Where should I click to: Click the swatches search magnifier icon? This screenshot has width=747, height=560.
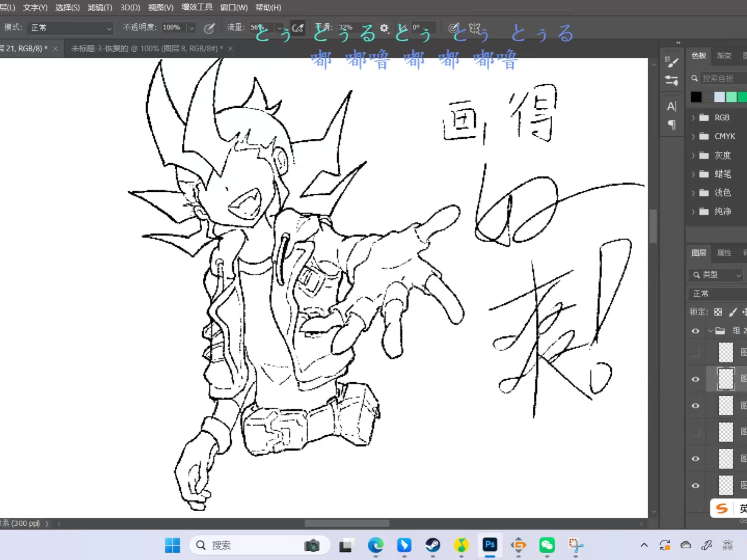(694, 79)
